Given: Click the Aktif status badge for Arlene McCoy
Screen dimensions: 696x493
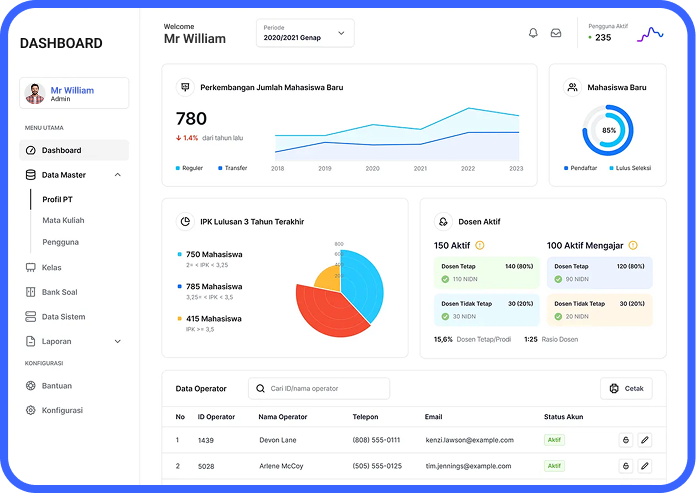Looking at the screenshot, I should coord(554,466).
